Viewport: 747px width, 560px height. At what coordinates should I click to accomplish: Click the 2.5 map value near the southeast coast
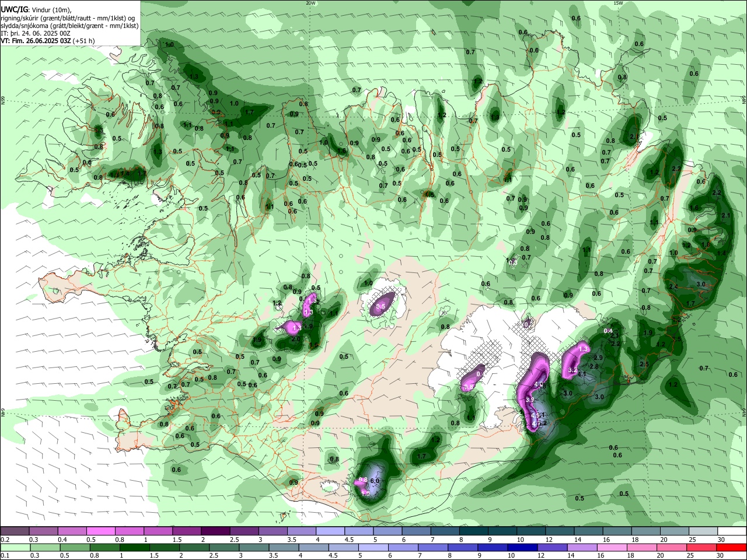point(645,364)
